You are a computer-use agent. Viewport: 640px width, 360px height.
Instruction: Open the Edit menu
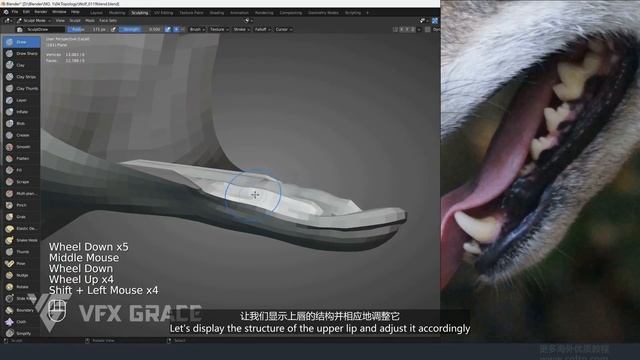(x=26, y=12)
